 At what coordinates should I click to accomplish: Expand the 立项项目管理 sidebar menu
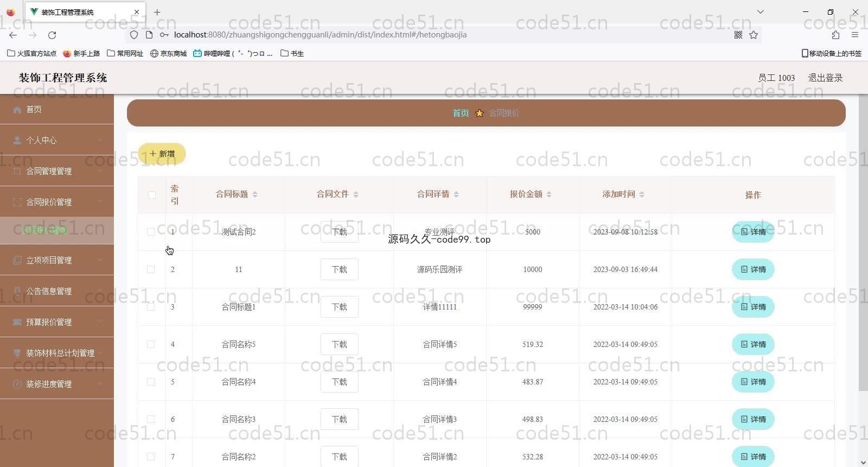click(57, 260)
